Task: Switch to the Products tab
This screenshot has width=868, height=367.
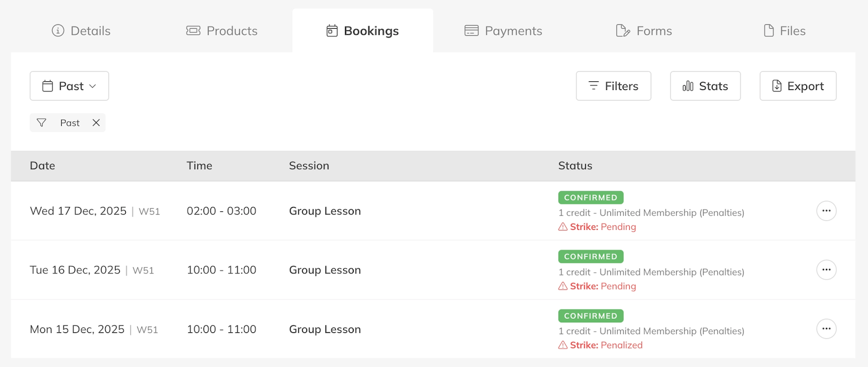Action: pyautogui.click(x=222, y=31)
